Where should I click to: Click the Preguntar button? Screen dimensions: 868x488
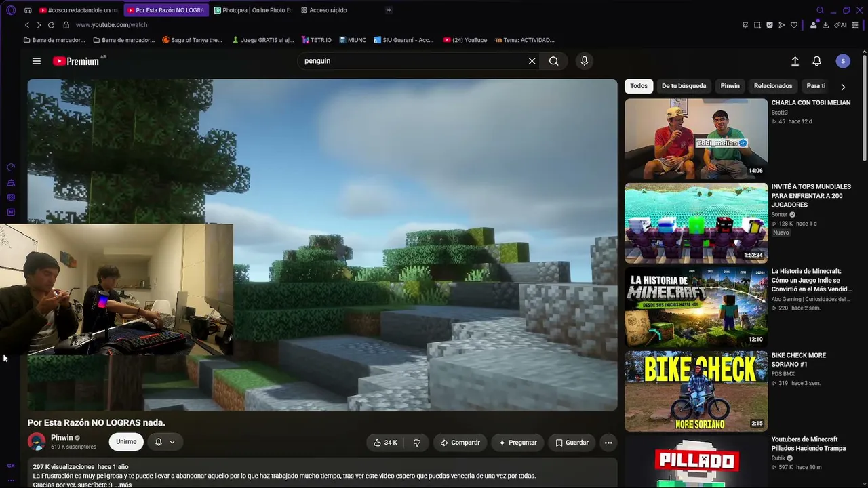(x=517, y=443)
